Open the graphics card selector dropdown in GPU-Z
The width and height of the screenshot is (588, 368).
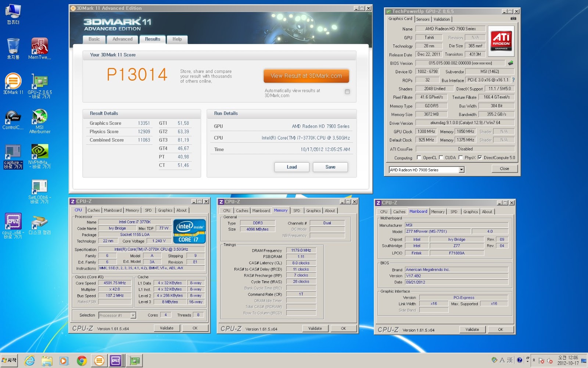(462, 170)
